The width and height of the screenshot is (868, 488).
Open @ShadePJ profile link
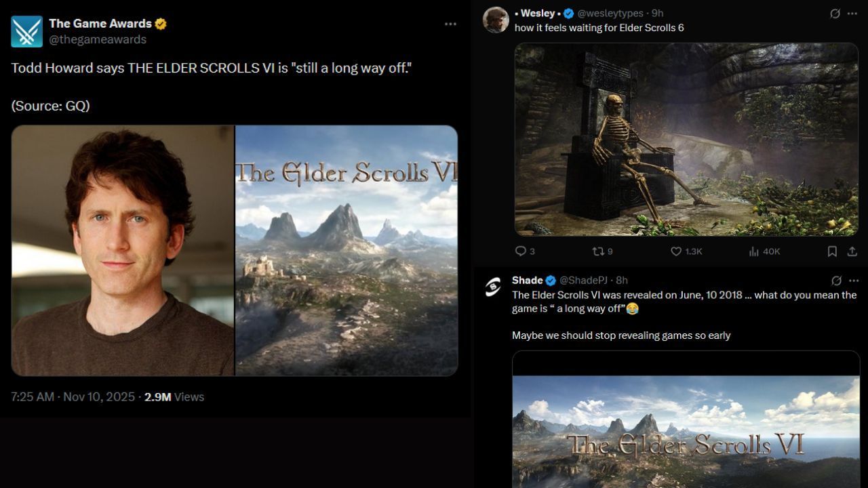pos(585,281)
